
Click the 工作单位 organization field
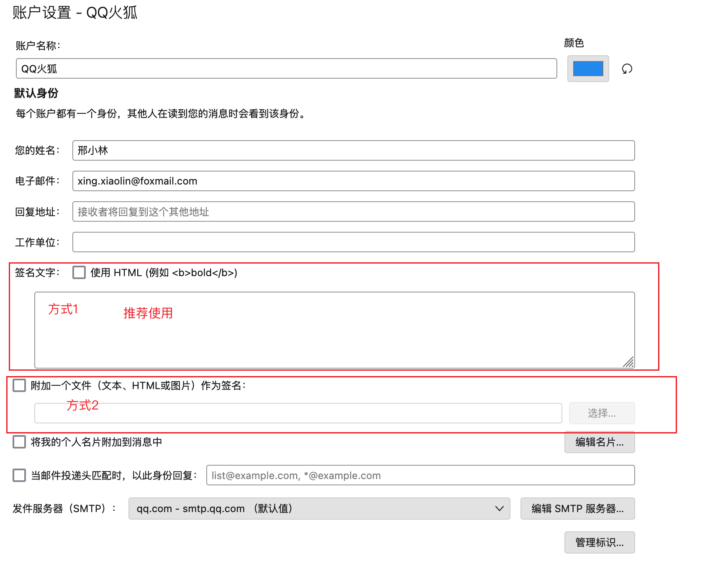click(353, 242)
